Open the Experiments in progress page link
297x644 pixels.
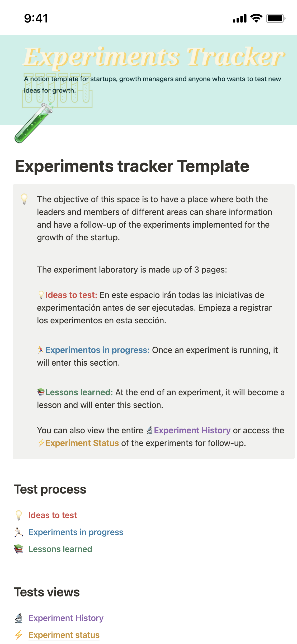point(76,532)
